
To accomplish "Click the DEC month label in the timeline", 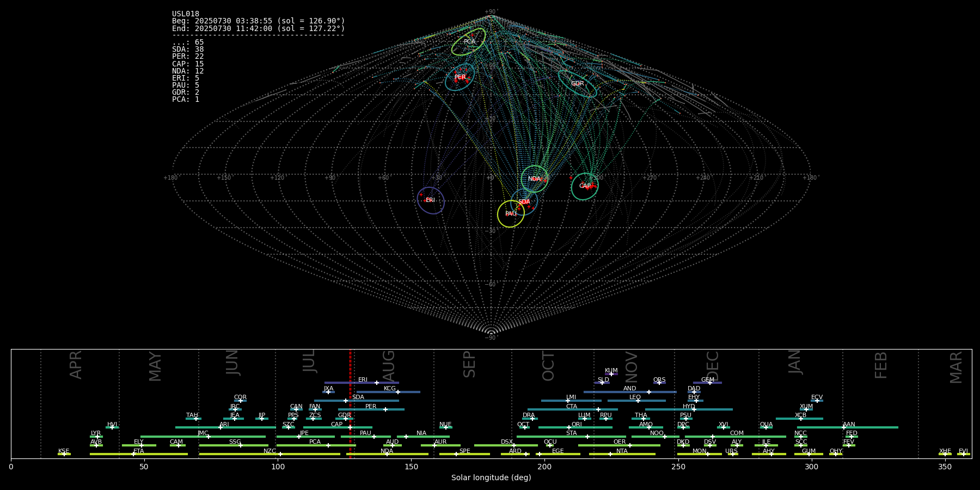I will 713,366.
